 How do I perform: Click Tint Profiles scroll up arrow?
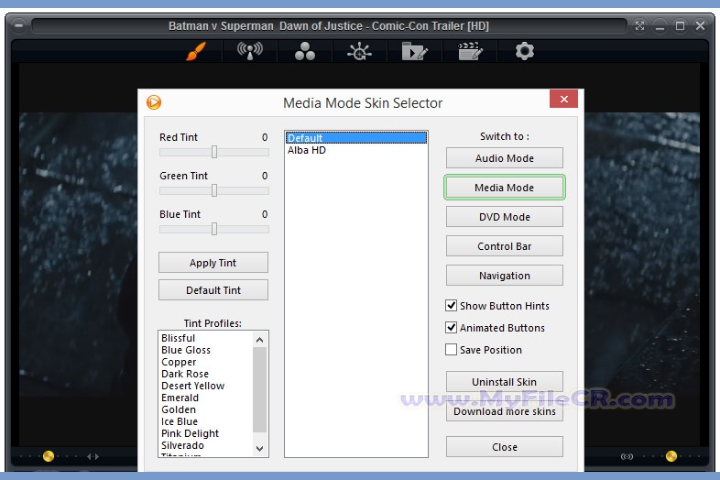[259, 340]
